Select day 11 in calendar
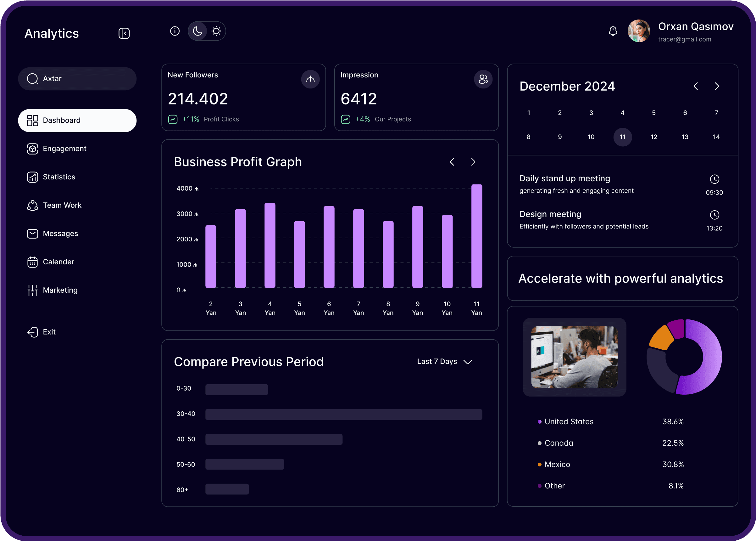 click(623, 137)
